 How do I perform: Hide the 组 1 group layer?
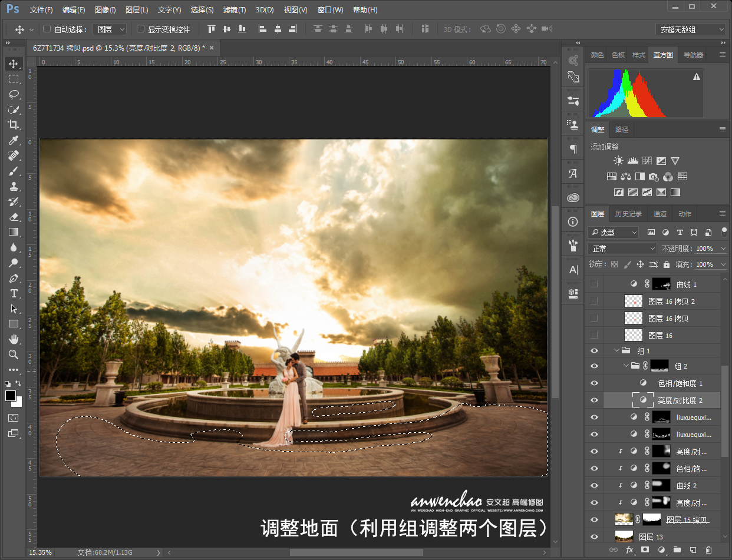(594, 351)
